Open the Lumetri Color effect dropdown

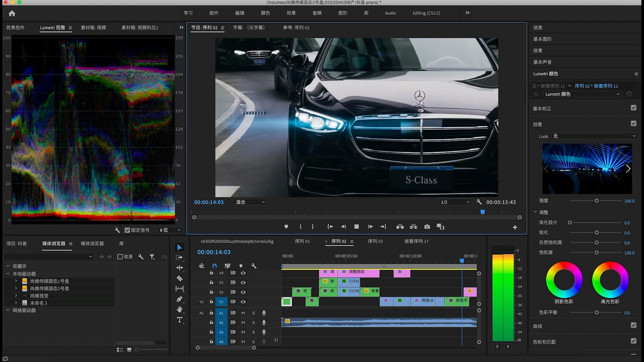click(582, 94)
